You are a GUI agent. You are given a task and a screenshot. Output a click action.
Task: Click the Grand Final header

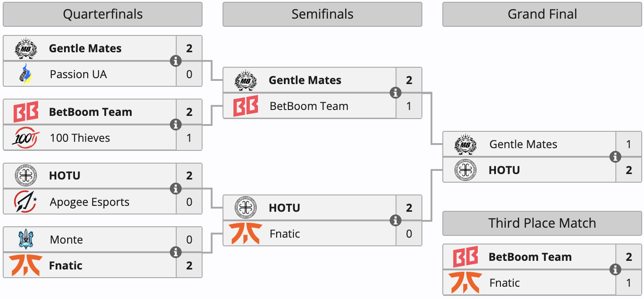(x=542, y=15)
